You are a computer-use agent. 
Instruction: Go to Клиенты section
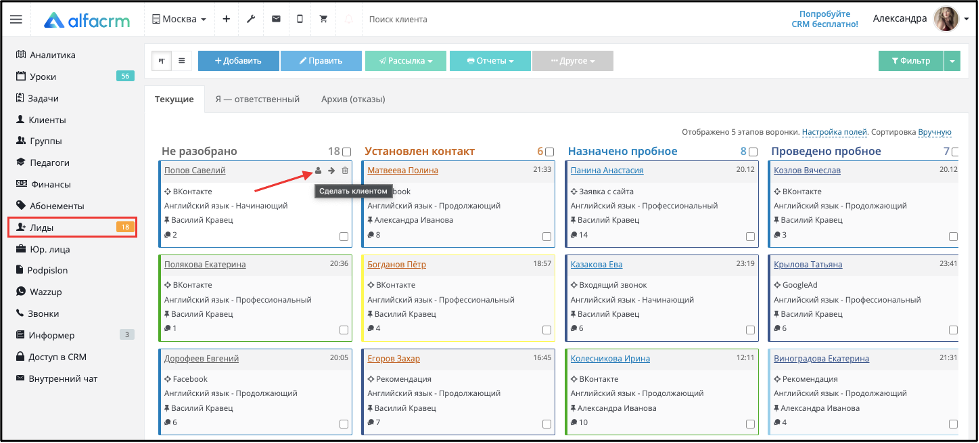click(47, 120)
